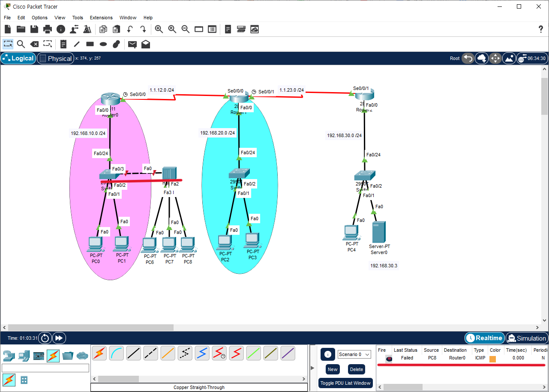Open the help question mark icon
The width and height of the screenshot is (549, 392).
coord(541,29)
